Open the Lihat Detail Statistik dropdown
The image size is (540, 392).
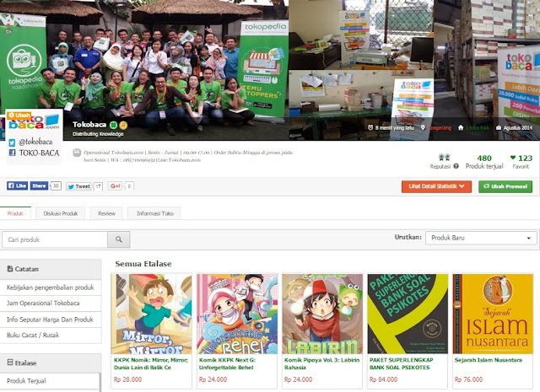pos(436,186)
